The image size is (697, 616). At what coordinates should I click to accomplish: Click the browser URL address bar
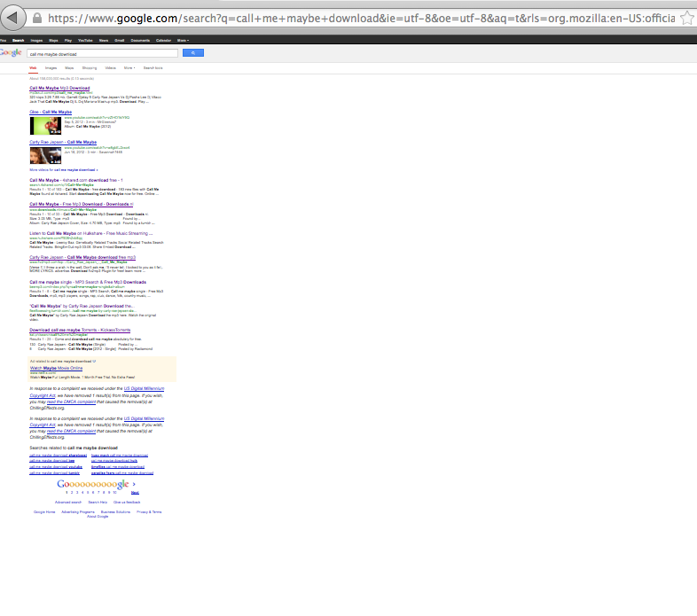[x=355, y=18]
